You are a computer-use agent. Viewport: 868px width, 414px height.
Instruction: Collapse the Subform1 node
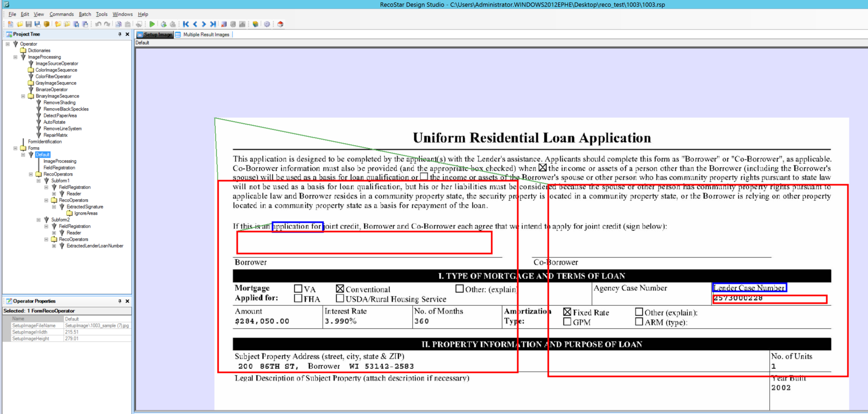pos(39,181)
